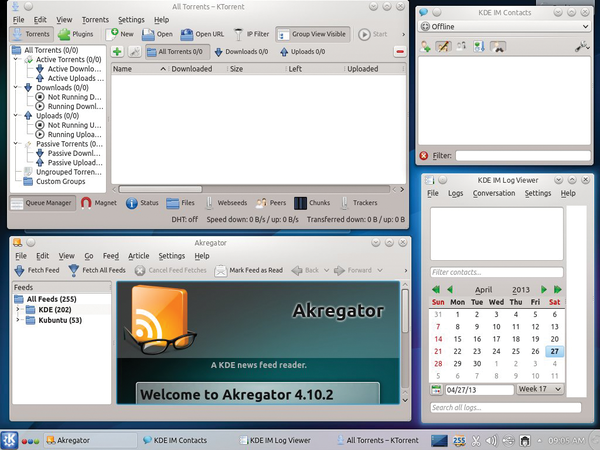Open Feed menu in Akregator
600x450 pixels.
point(111,256)
